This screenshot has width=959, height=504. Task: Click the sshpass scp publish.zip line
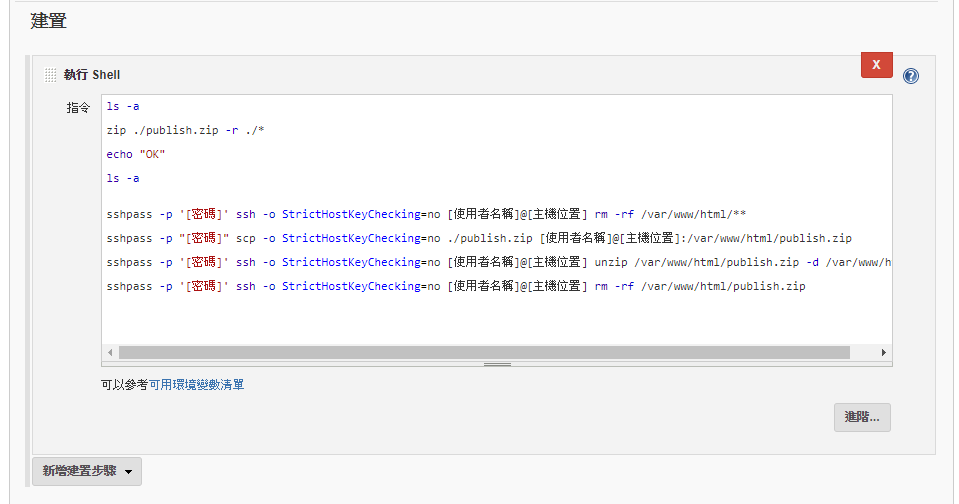click(x=479, y=238)
